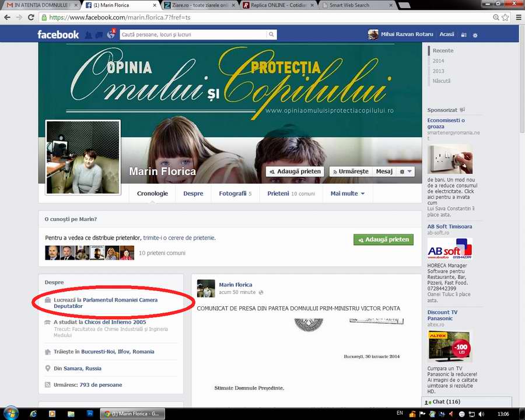
Task: Click Adaugă prieten on cover photo
Action: coord(295,171)
